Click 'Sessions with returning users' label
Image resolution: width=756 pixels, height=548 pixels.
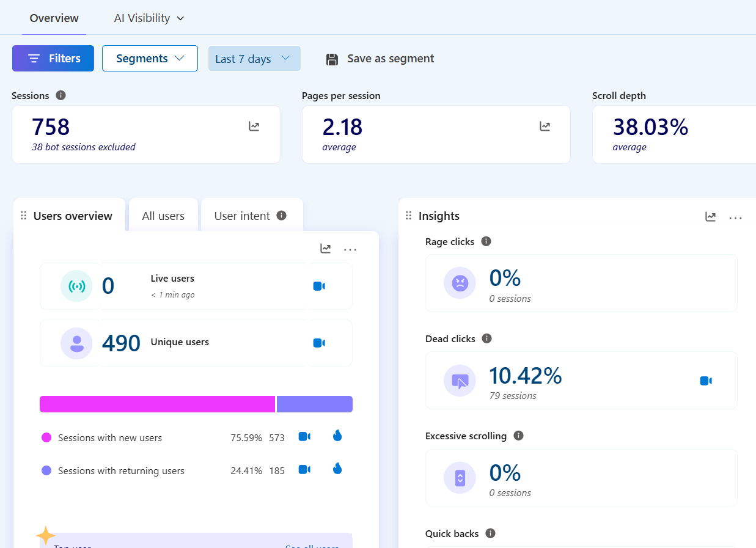[x=121, y=470]
